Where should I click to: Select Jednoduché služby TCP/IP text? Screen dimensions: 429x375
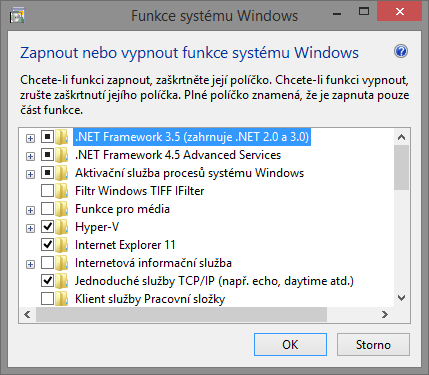[x=214, y=281]
